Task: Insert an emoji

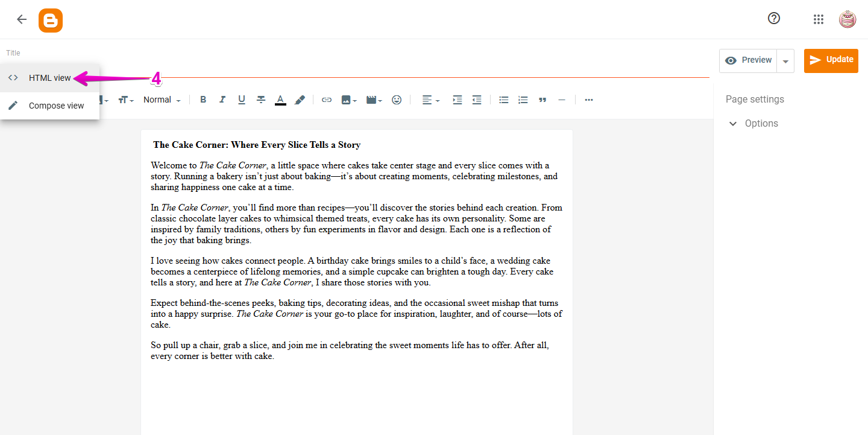Action: click(396, 100)
